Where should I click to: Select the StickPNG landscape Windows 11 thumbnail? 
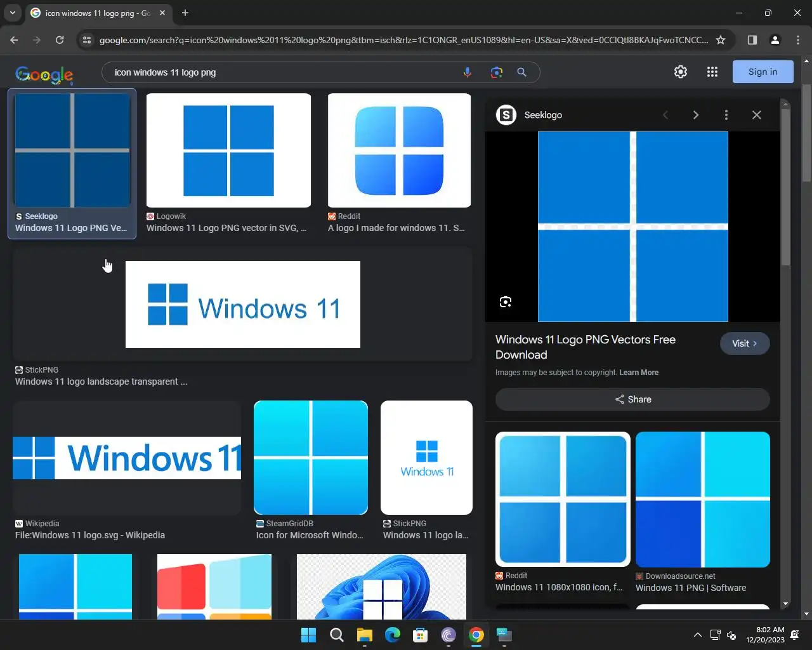(x=243, y=304)
